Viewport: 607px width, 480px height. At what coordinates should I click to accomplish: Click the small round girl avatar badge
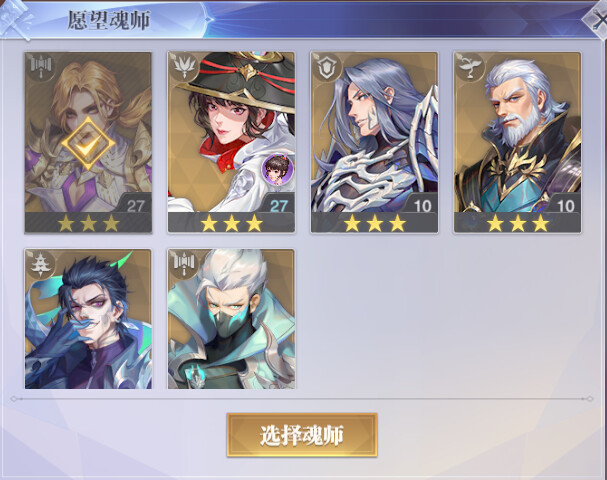pos(278,168)
